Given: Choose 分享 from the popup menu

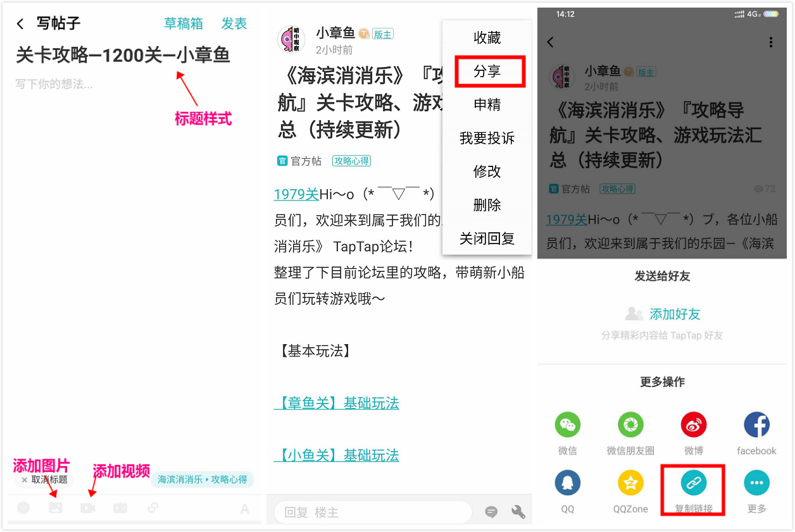Looking at the screenshot, I should pyautogui.click(x=487, y=71).
